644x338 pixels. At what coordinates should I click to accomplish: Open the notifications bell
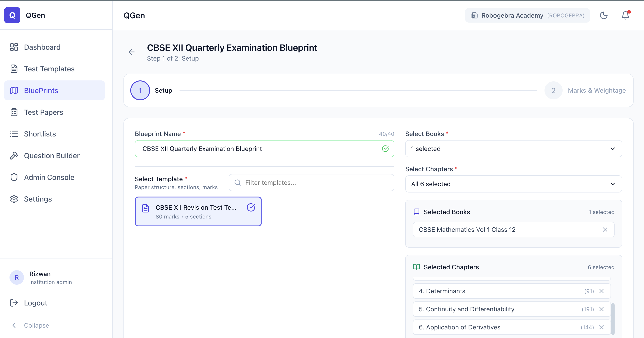point(625,16)
